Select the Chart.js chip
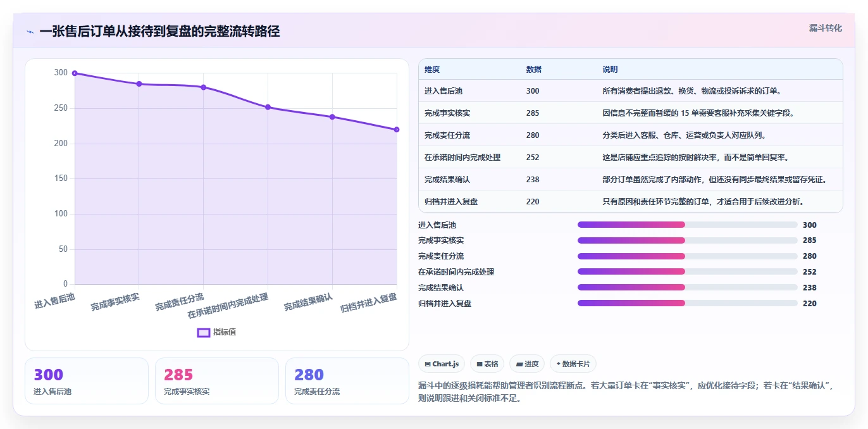Viewport: 868px width, 429px height. click(x=442, y=364)
